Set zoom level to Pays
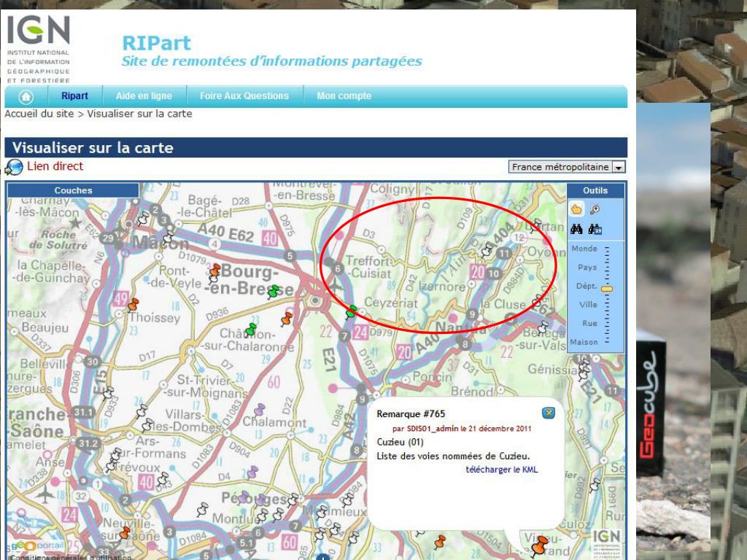Screen dimensions: 747x560 (x=587, y=267)
